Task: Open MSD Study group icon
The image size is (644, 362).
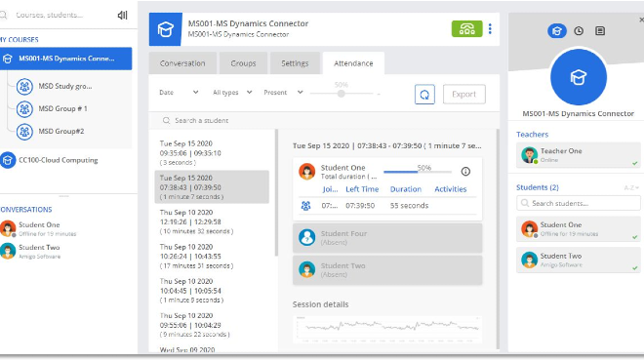Action: [24, 86]
